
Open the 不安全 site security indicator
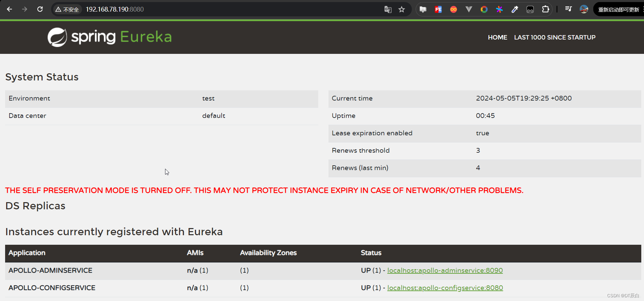point(67,10)
